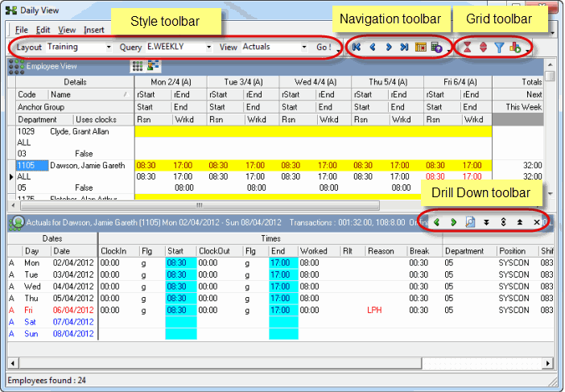
Task: Click the Actuals grid scroll left arrow
Action: click(x=13, y=363)
